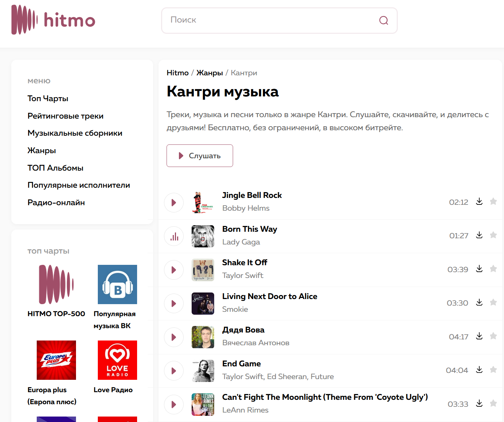The width and height of the screenshot is (504, 422).
Task: Open ТОП Альбомы menu item
Action: click(56, 168)
